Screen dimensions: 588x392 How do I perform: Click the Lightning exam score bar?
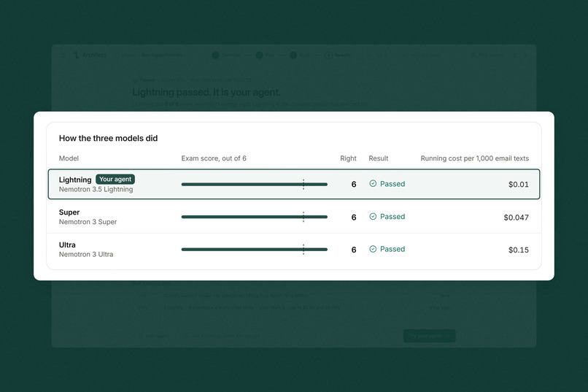point(255,184)
